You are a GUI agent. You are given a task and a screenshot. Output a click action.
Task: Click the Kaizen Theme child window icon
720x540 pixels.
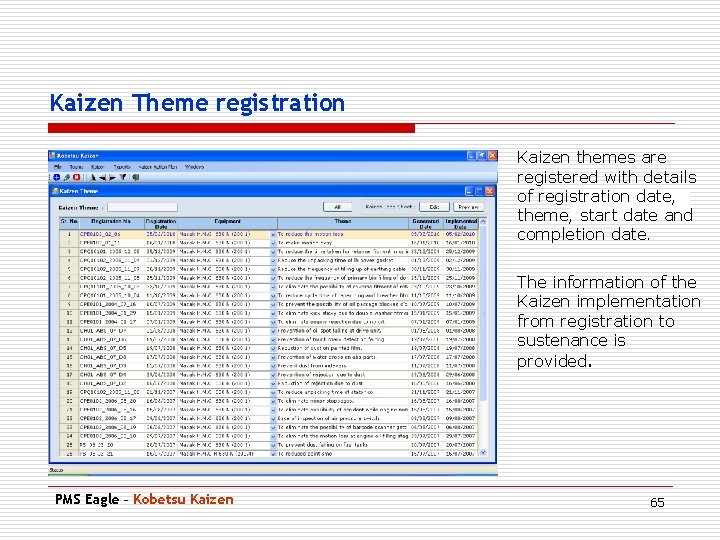(55, 191)
